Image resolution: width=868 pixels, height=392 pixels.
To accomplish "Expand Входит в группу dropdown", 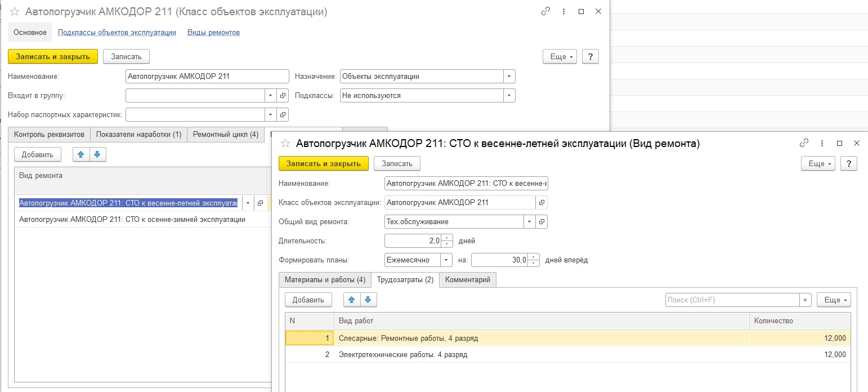I will coord(270,96).
